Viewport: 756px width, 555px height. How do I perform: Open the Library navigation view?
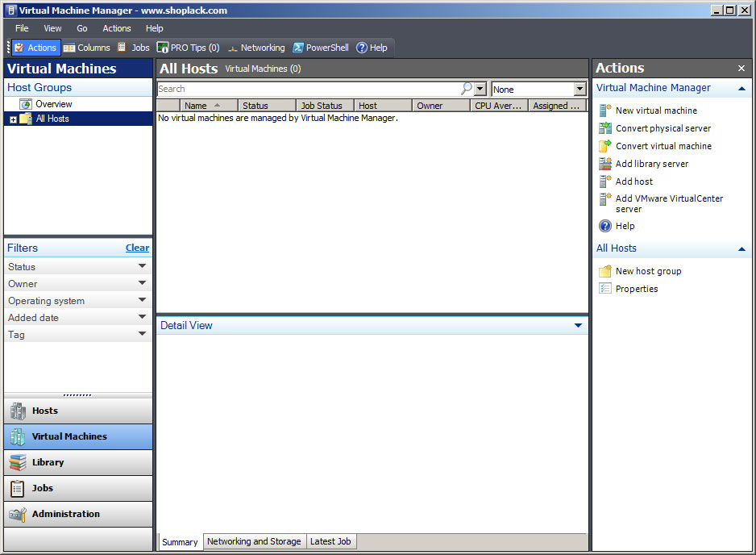[x=78, y=462]
